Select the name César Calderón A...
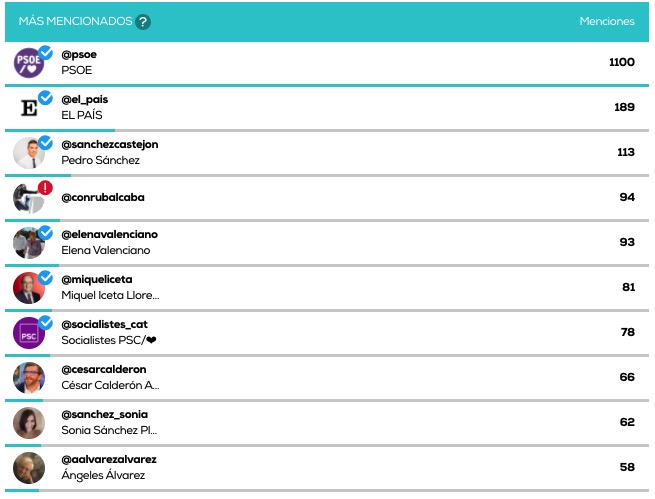655x499 pixels. (110, 386)
